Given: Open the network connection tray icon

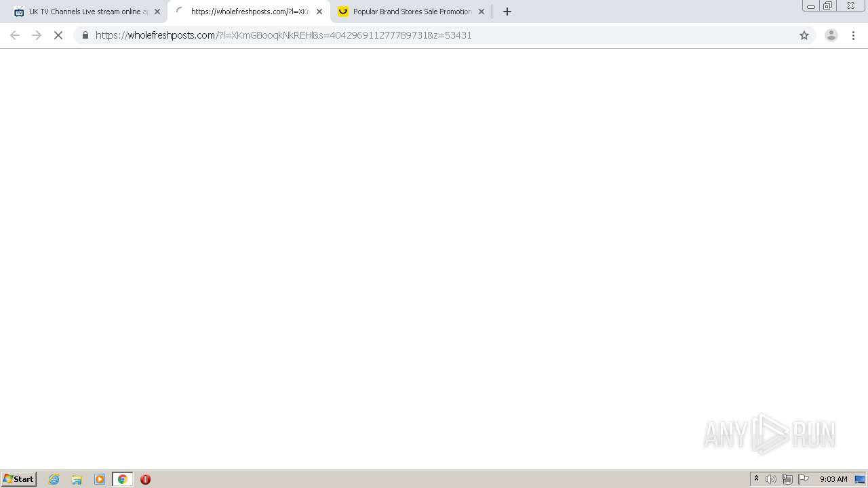Looking at the screenshot, I should point(787,479).
